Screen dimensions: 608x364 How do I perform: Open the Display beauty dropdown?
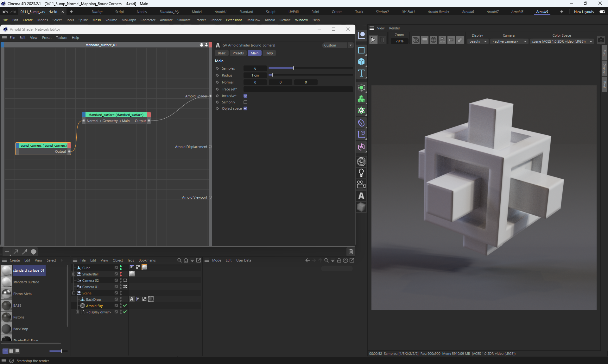pos(478,41)
